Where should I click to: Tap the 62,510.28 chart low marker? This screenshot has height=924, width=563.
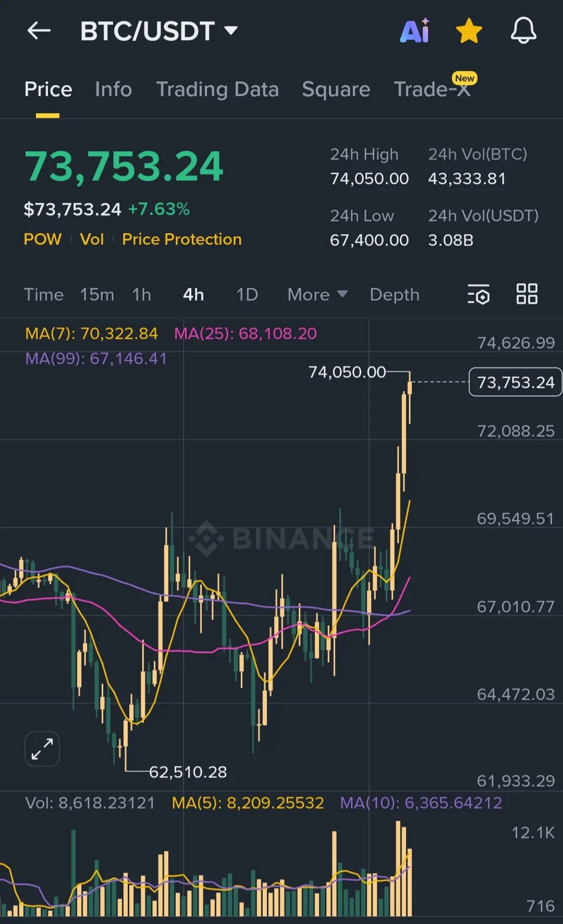(188, 772)
